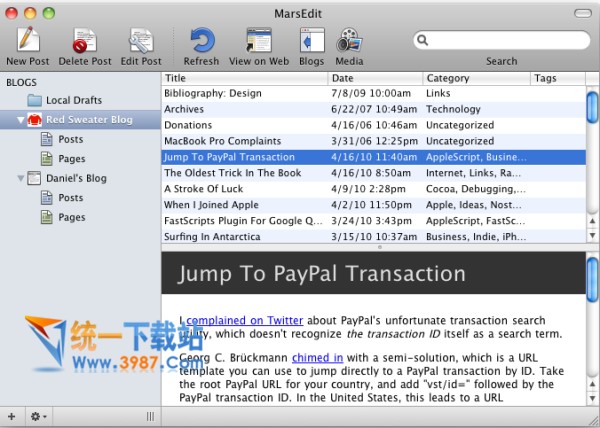Click the 'Technology' category cell
This screenshot has height=428, width=600.
453,109
